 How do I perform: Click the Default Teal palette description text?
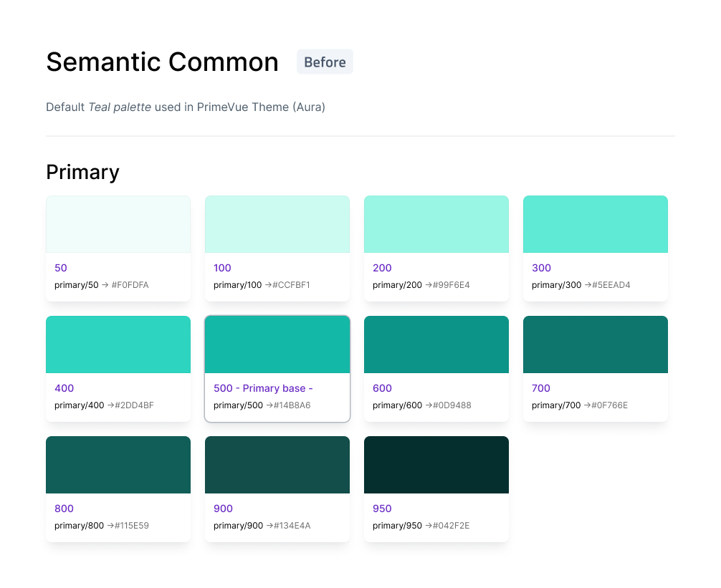click(x=186, y=107)
